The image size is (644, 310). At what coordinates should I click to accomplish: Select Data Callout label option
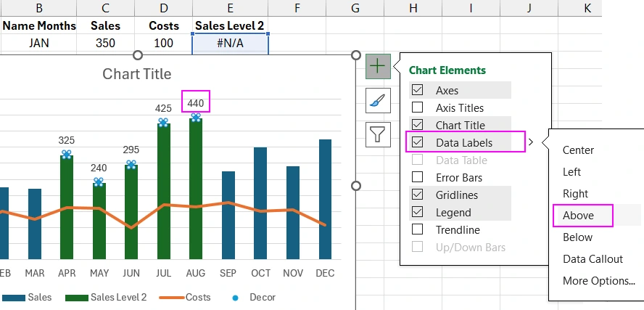tap(593, 259)
